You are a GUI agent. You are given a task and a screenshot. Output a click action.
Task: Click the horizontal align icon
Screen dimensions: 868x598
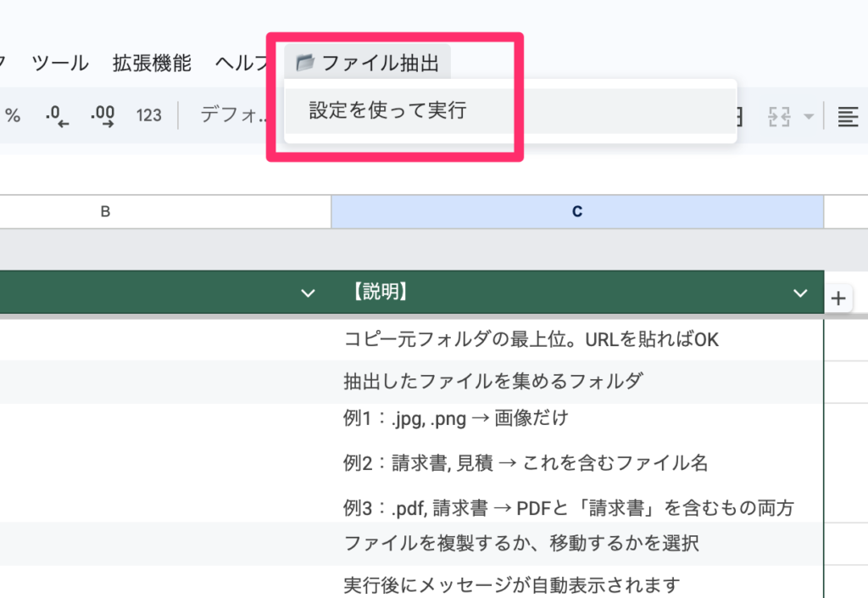point(847,116)
